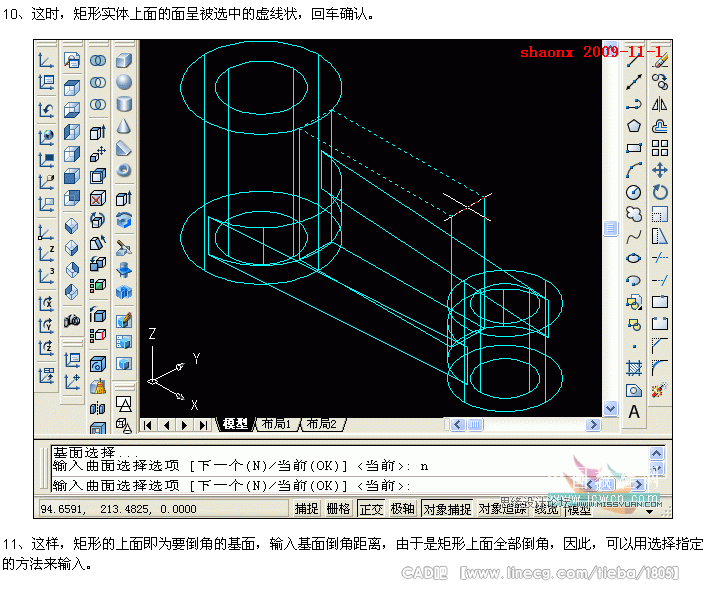Go to next layout tab arrow
The height and width of the screenshot is (590, 708).
[185, 425]
